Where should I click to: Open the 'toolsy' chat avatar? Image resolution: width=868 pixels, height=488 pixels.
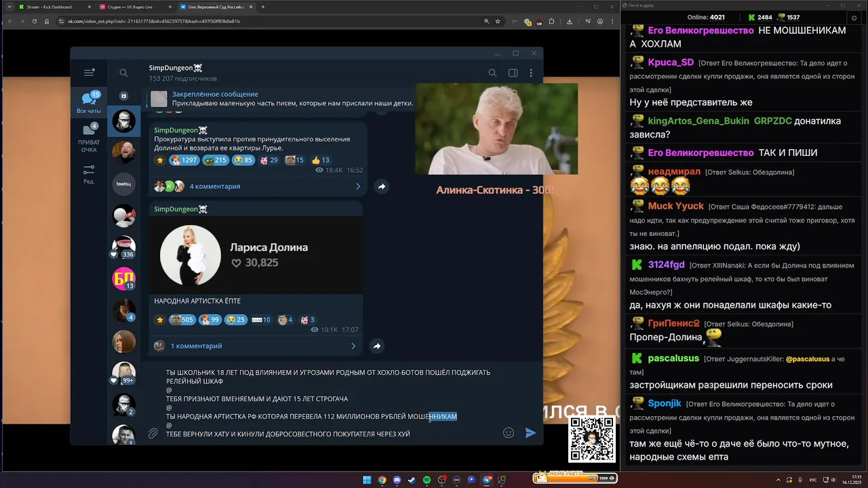pyautogui.click(x=124, y=184)
